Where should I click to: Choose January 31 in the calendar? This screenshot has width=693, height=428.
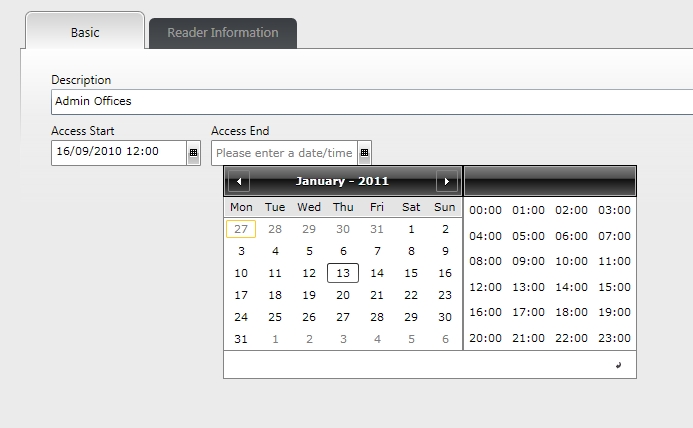241,339
